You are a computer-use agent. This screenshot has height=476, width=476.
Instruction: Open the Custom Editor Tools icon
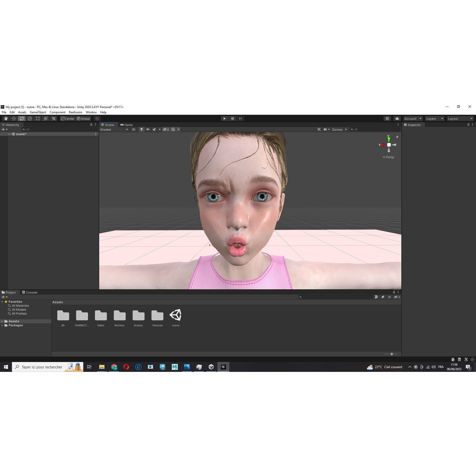pyautogui.click(x=54, y=119)
